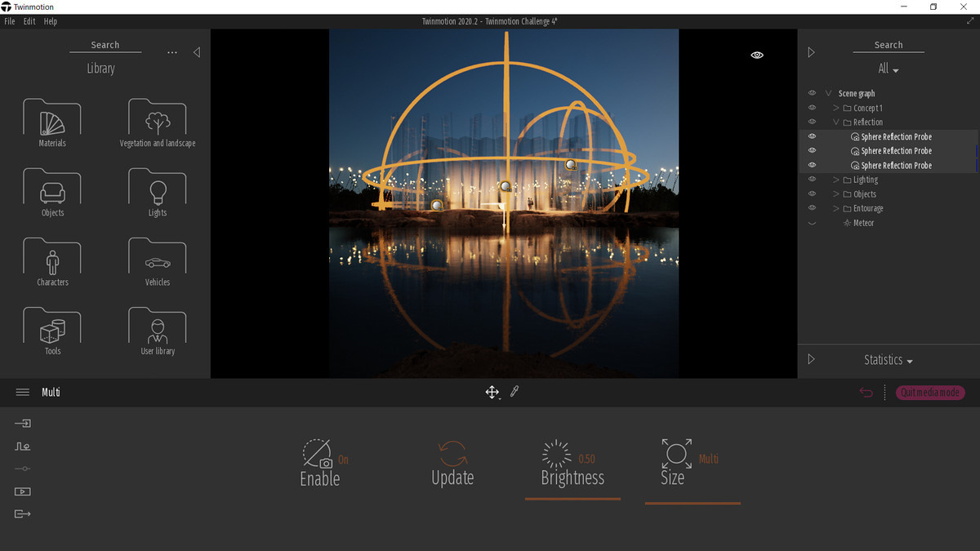This screenshot has height=551, width=980.
Task: Open the Characters library folder
Action: (52, 262)
